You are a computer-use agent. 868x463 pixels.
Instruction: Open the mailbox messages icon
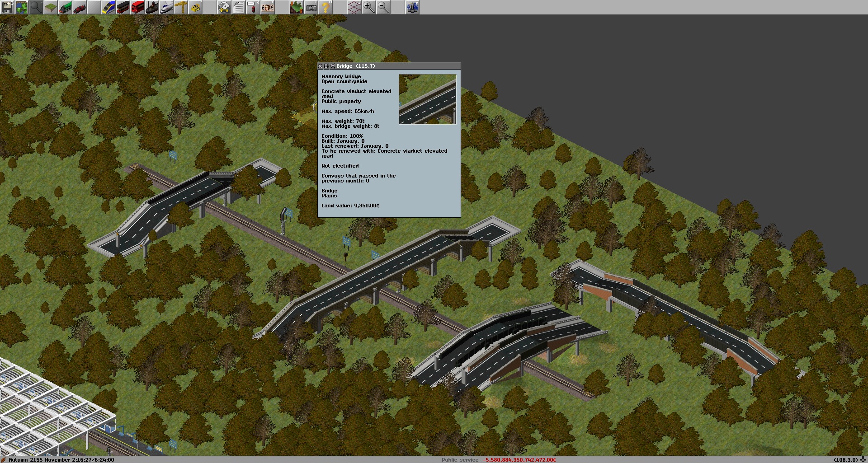pos(253,7)
